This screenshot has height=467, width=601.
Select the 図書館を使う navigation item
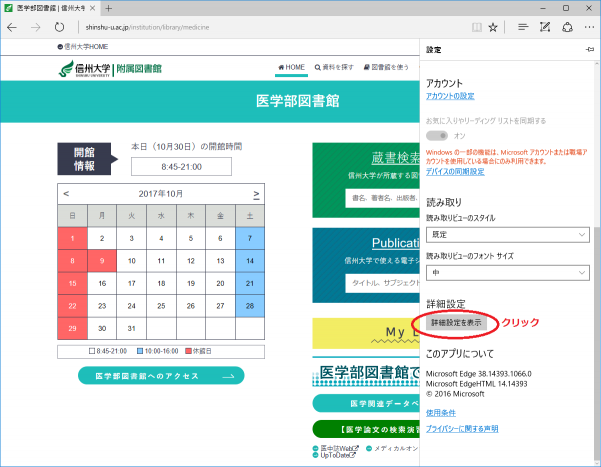386,67
